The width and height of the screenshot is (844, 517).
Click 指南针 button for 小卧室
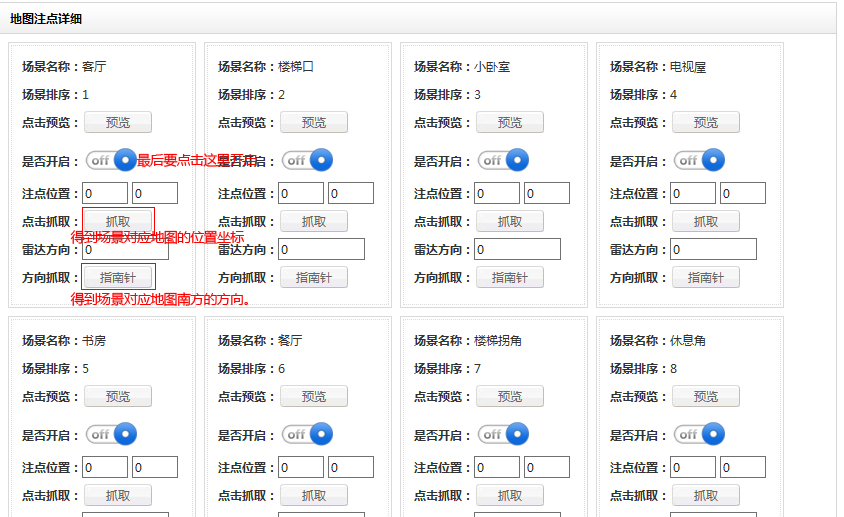pos(510,277)
